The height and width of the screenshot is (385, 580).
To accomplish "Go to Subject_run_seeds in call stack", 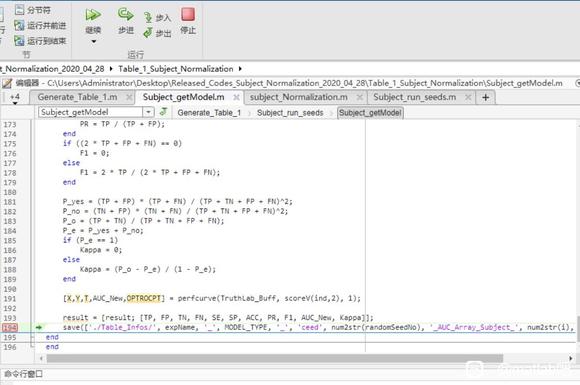I will click(290, 112).
